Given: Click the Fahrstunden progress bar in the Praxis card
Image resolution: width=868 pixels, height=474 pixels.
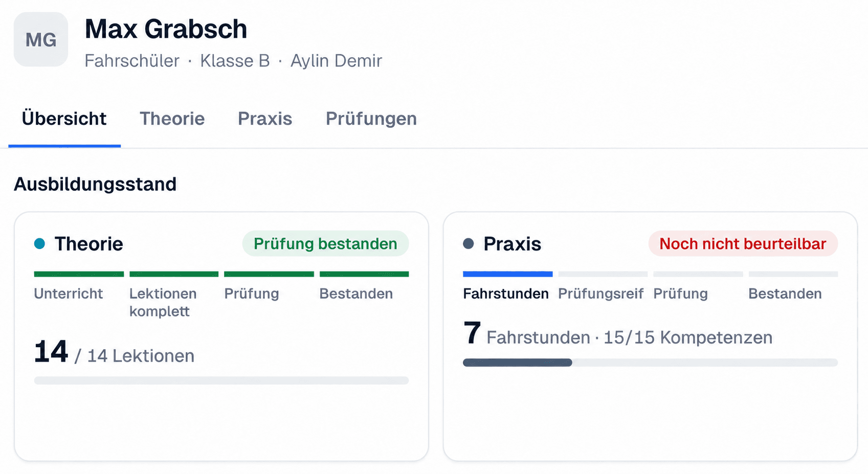Looking at the screenshot, I should [650, 363].
